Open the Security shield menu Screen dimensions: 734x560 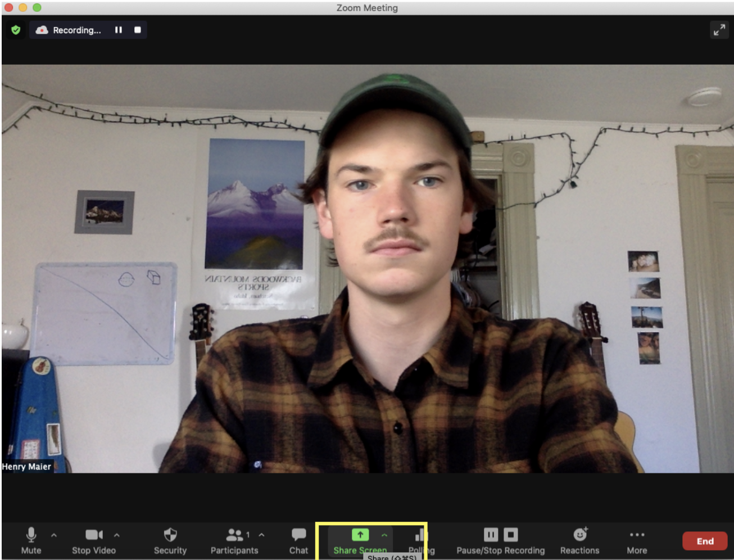[170, 540]
